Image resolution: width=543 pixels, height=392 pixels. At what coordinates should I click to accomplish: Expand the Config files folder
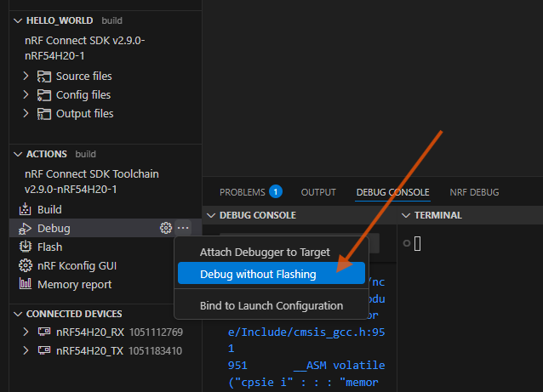pyautogui.click(x=26, y=94)
